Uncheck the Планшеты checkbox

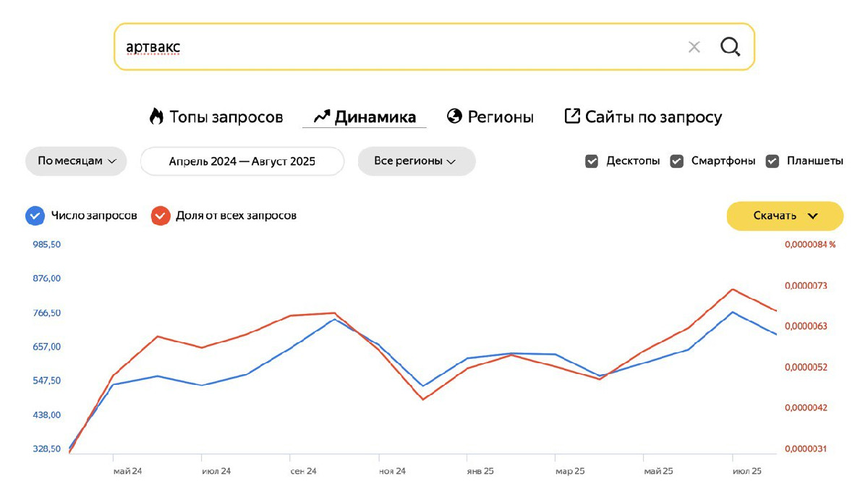point(773,161)
